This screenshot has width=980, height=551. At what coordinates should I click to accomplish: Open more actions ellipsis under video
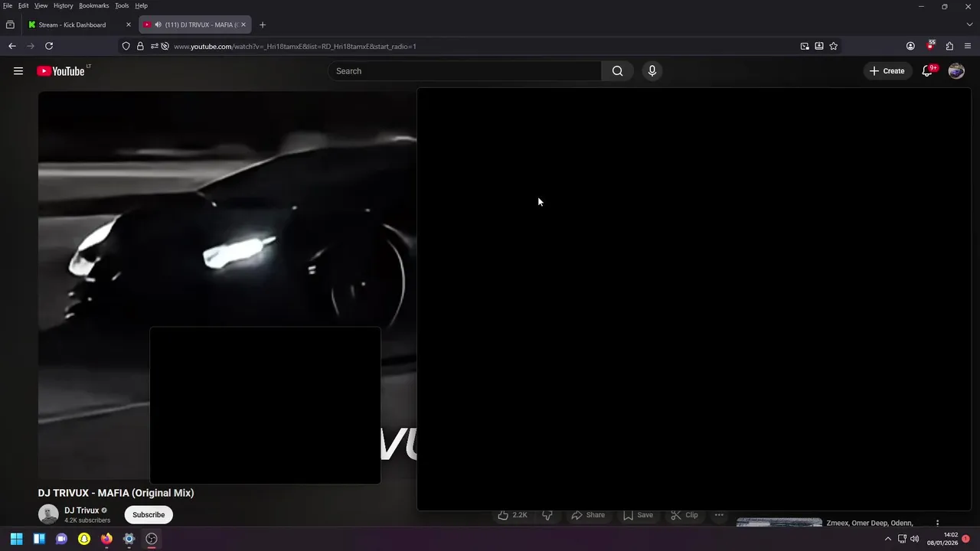(x=719, y=515)
